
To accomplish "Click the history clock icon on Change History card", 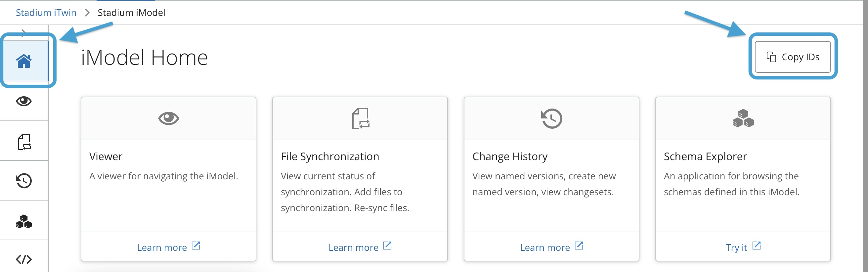I will 552,118.
